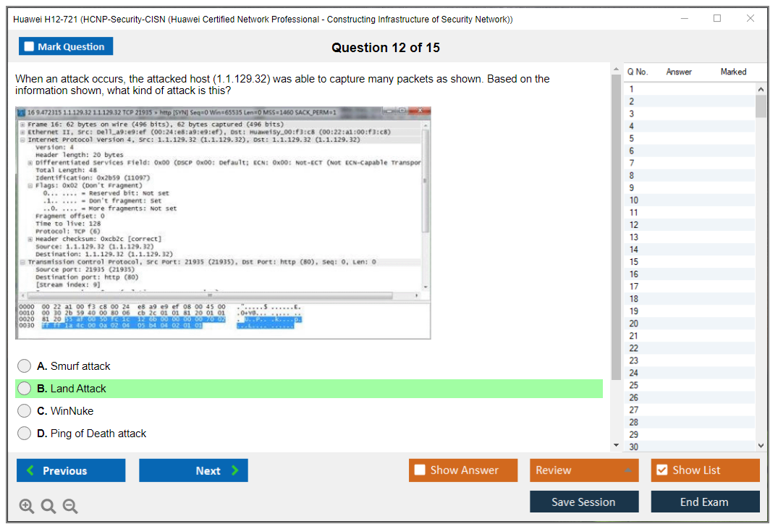Choose answer D. Ping of Death attack
The width and height of the screenshot is (778, 532).
pos(25,434)
